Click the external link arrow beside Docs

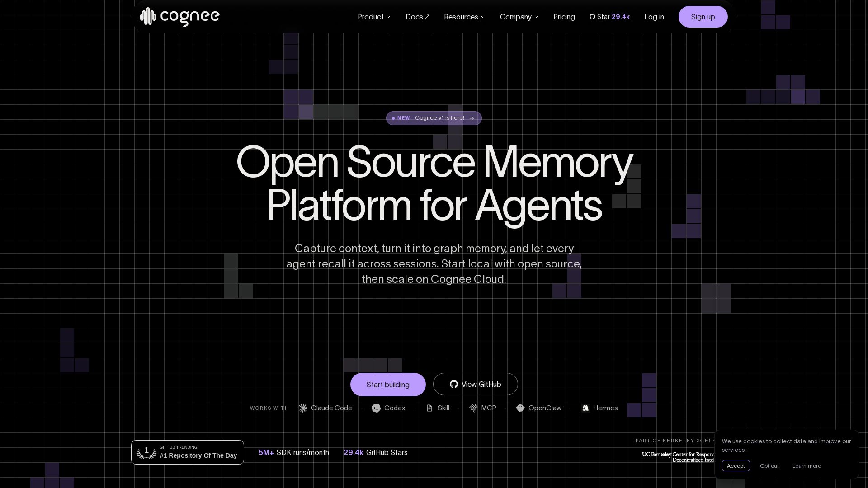[427, 17]
